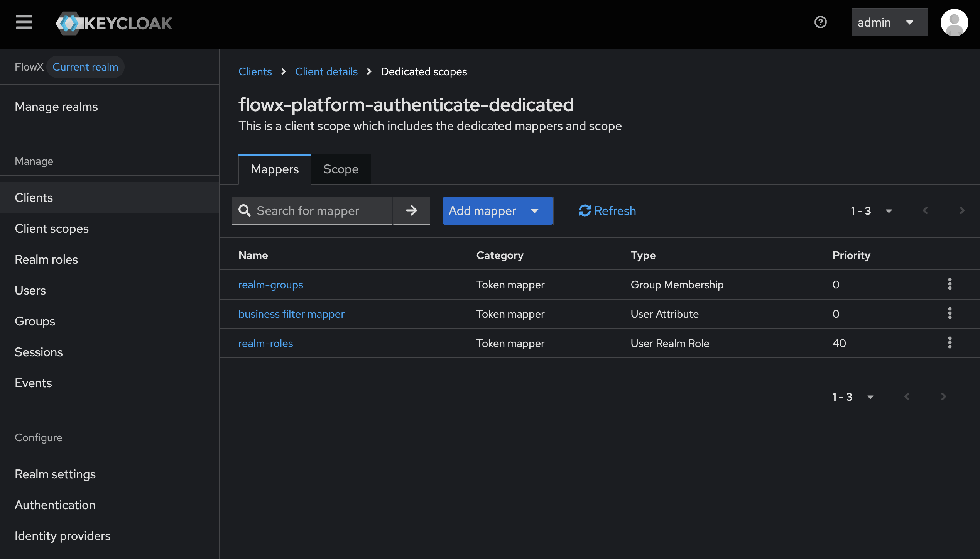Expand bottom pagination 1-3 dropdown
Screen dimensions: 980x559
[853, 397]
